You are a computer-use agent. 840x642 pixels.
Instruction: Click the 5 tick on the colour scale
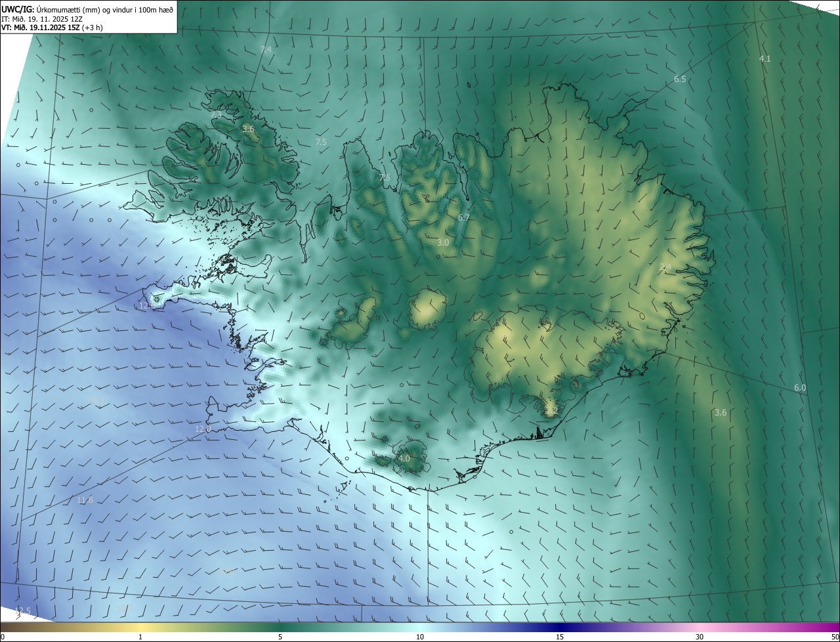[x=280, y=637]
